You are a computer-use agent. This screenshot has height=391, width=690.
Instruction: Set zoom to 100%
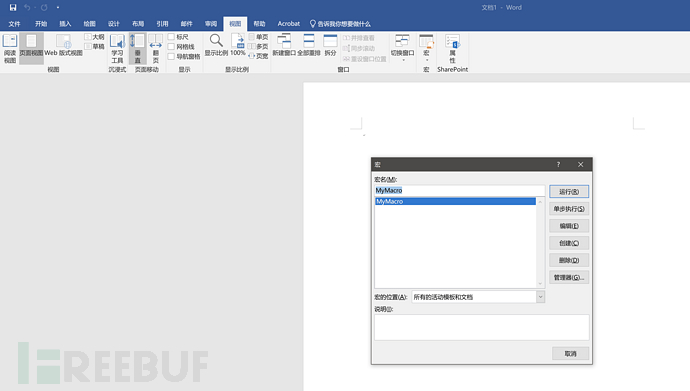point(238,45)
